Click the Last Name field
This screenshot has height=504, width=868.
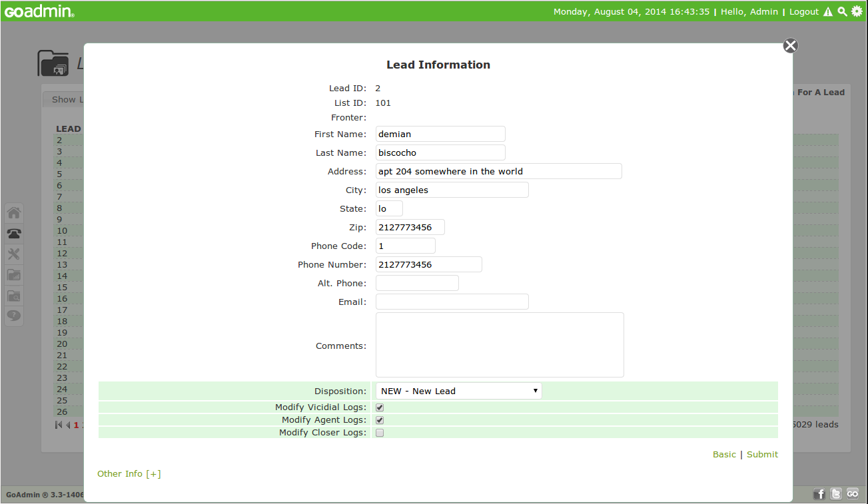click(x=440, y=152)
